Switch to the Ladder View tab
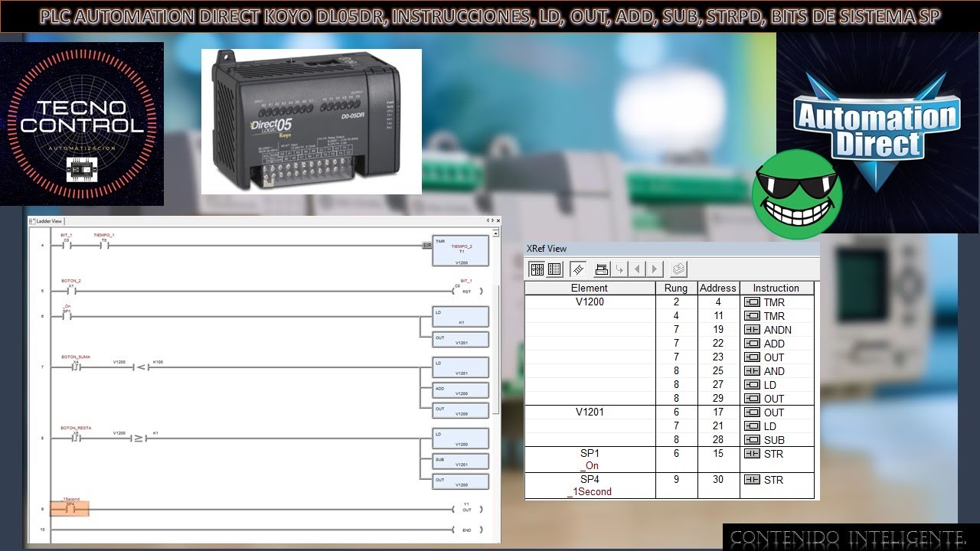The image size is (980, 551). click(47, 221)
